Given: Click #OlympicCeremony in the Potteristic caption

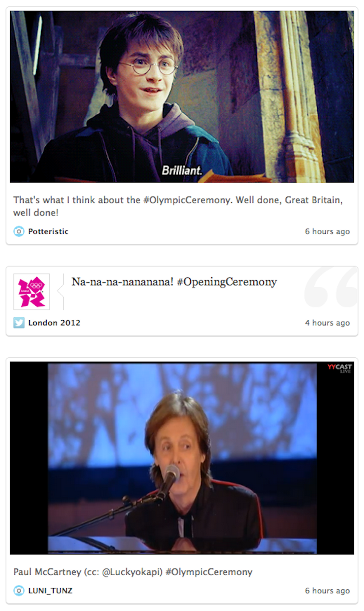Looking at the screenshot, I should pos(188,200).
